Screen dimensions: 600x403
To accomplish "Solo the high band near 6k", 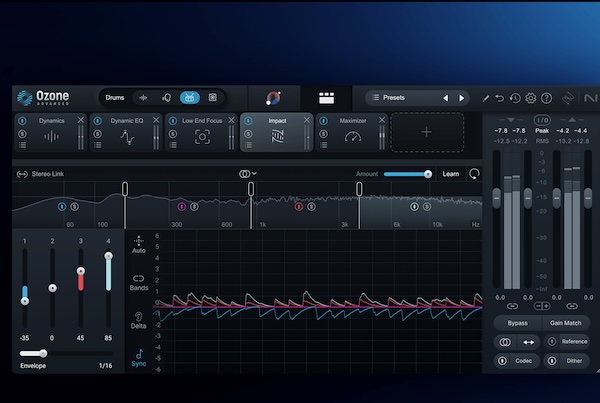I will [x=427, y=207].
